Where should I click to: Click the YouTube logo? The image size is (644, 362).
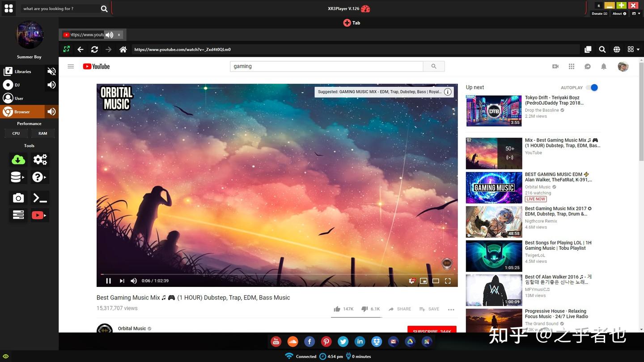click(96, 67)
